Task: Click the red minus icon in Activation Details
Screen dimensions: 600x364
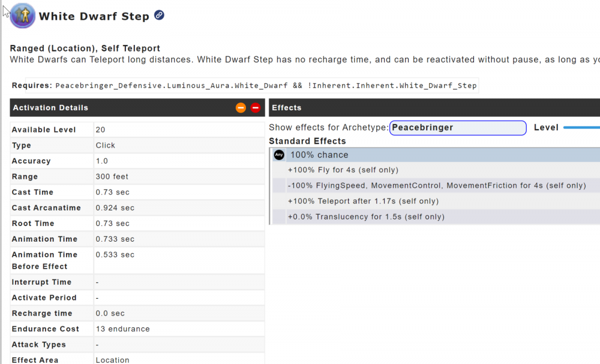Action: point(256,108)
